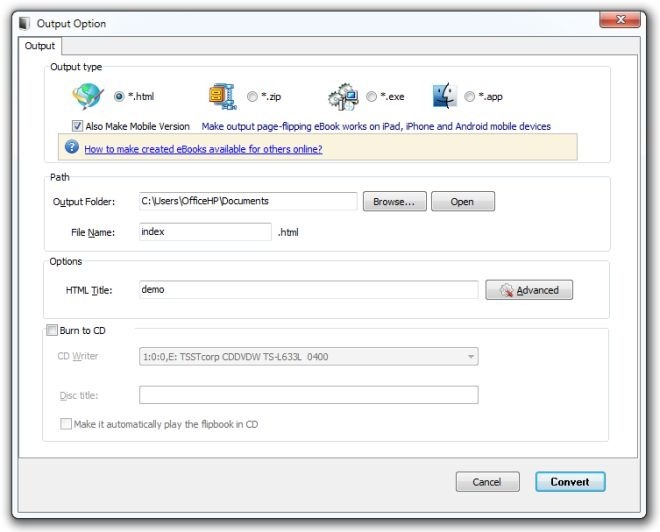Screen dimensions: 660x532
Task: Click the HTML globe output icon
Action: 88,96
